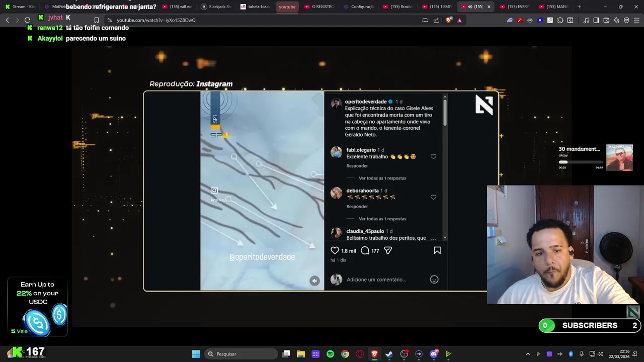
Task: Open operitodeverdade profile name in the post
Action: coord(366,102)
